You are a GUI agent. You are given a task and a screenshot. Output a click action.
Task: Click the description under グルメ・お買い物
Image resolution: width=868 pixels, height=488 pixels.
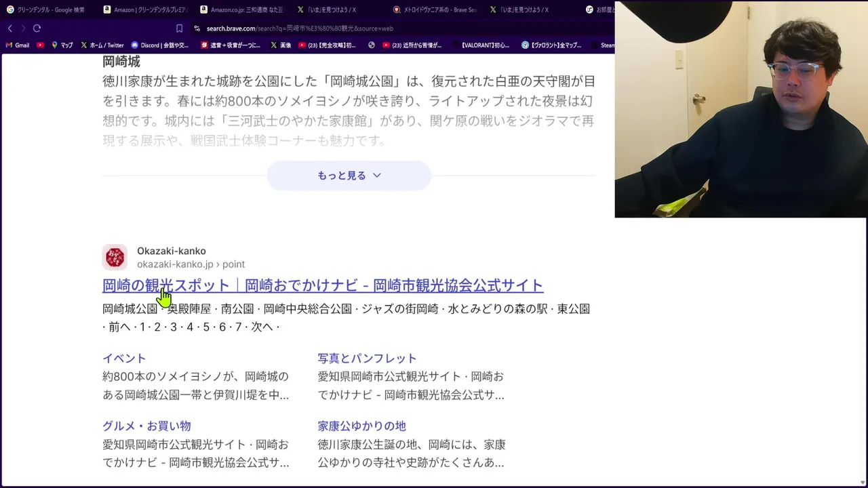[x=196, y=453]
